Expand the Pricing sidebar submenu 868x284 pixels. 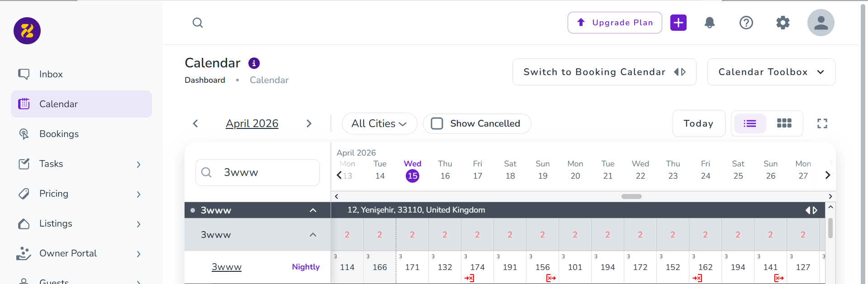tap(138, 194)
